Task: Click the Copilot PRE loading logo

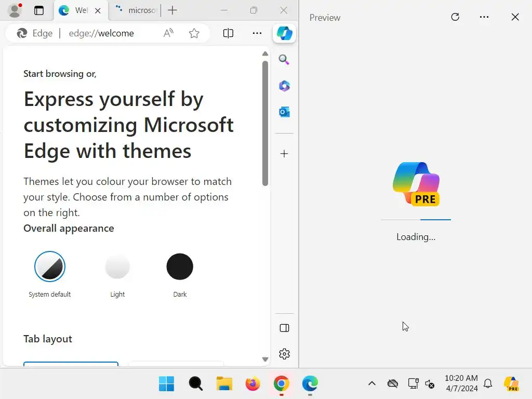Action: (x=416, y=184)
